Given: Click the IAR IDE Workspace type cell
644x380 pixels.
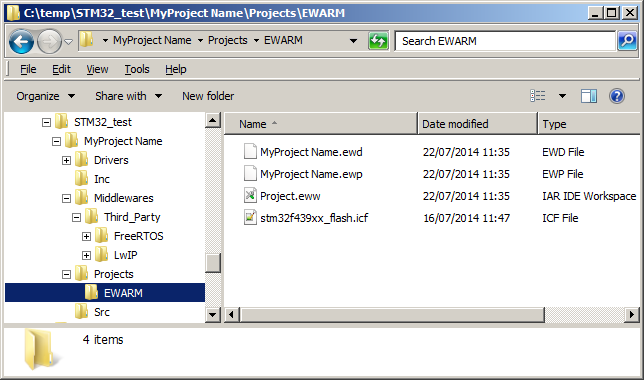Looking at the screenshot, I should [x=589, y=196].
